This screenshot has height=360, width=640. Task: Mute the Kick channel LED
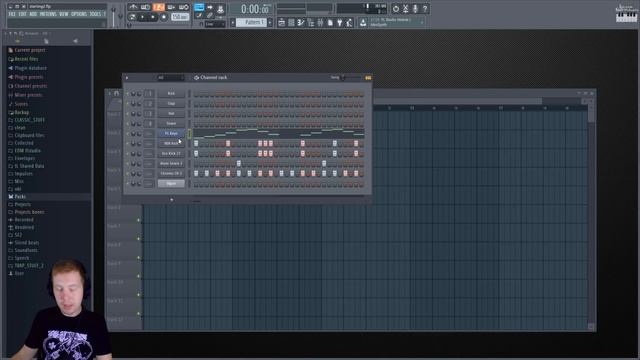point(127,93)
